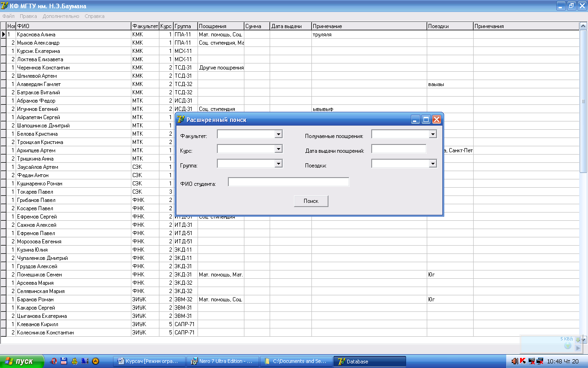This screenshot has height=368, width=588.
Task: Click the Клеванов Кирилл name cell
Action: [73, 324]
